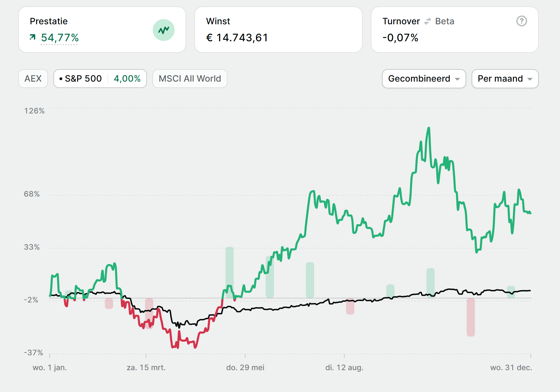Click the peak of the green portfolio line
The height and width of the screenshot is (392, 560).
(x=429, y=128)
